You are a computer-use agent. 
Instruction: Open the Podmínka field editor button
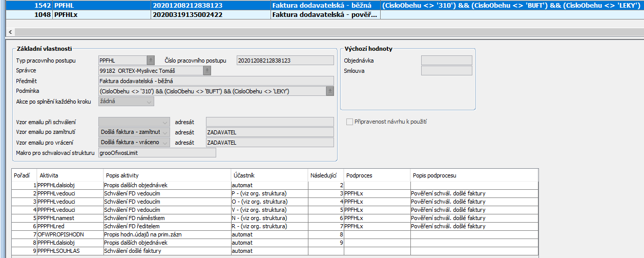tap(330, 91)
